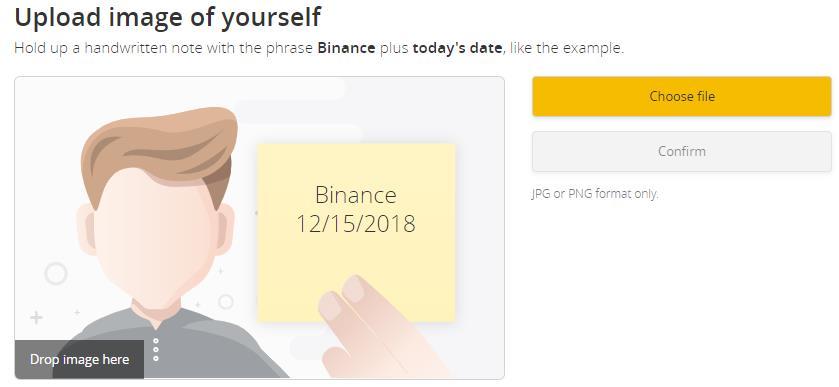Click the Binance text on the note
Image resolution: width=839 pixels, height=387 pixels.
pyautogui.click(x=356, y=195)
